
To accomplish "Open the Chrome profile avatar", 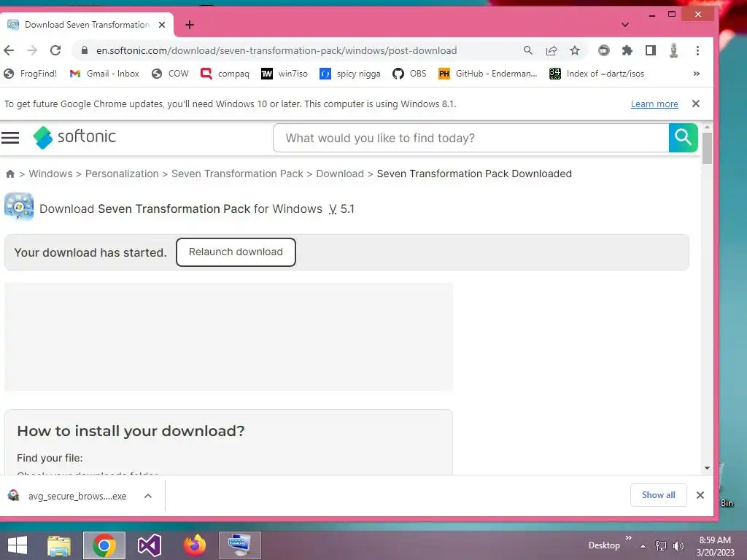I will tap(673, 50).
